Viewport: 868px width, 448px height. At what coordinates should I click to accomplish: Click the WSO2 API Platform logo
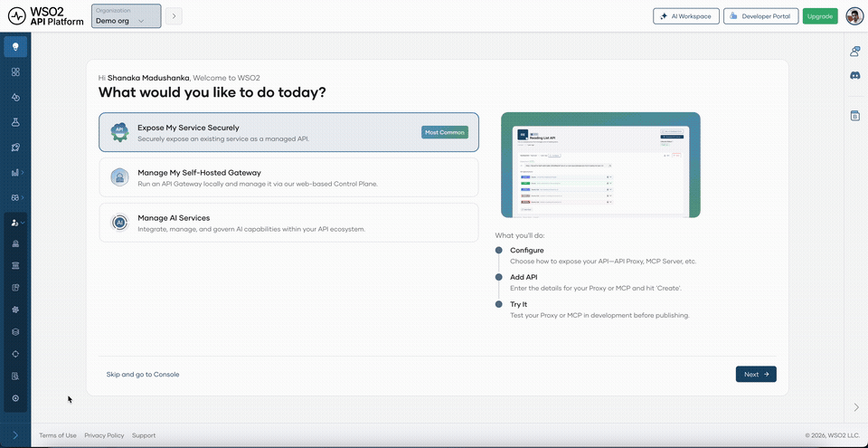[x=46, y=16]
